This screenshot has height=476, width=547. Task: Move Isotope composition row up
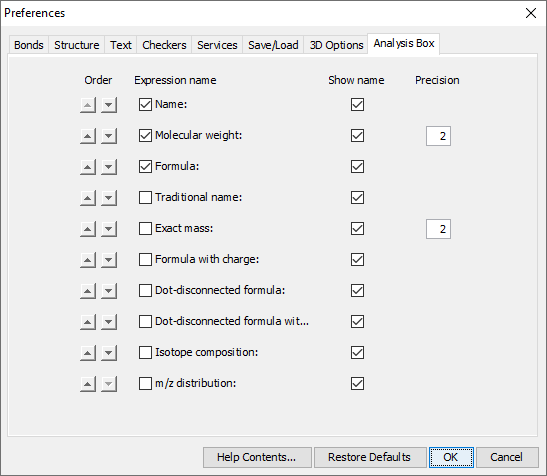click(88, 353)
